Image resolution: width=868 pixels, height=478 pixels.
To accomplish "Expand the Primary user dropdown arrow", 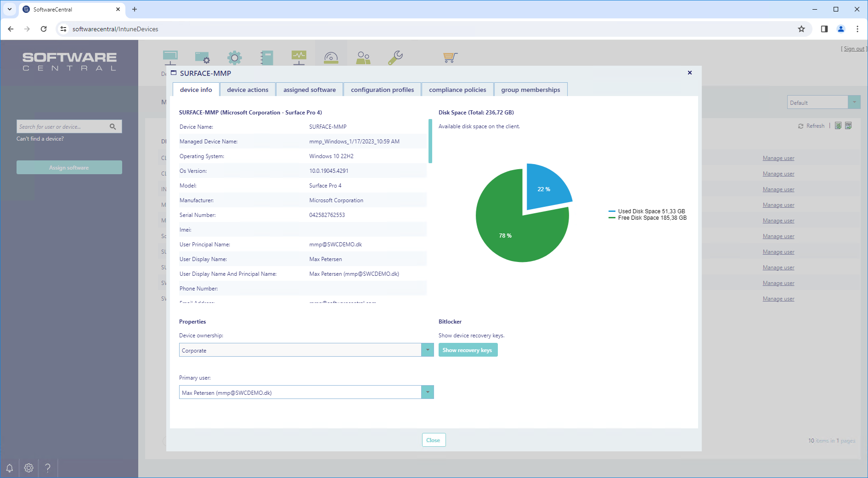I will (x=428, y=393).
